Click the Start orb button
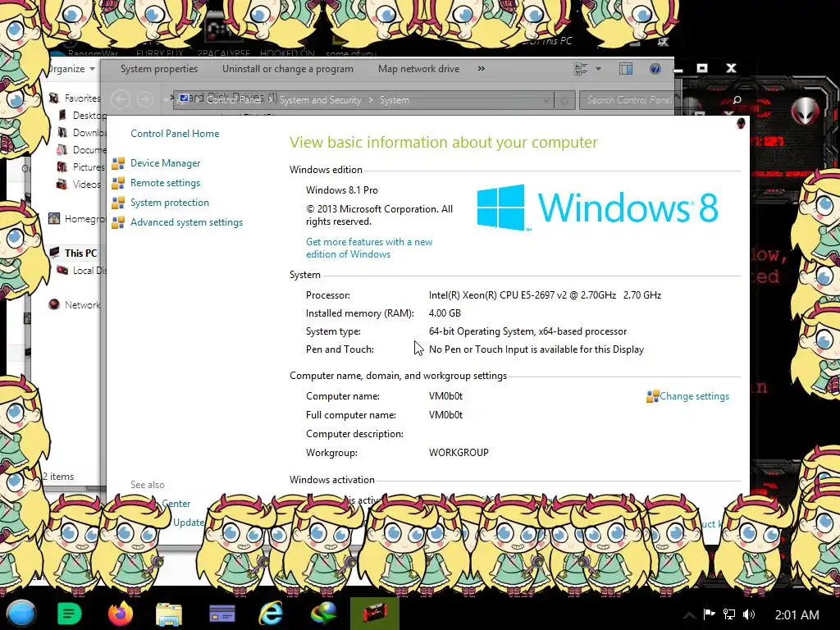This screenshot has width=840, height=630. 21,614
